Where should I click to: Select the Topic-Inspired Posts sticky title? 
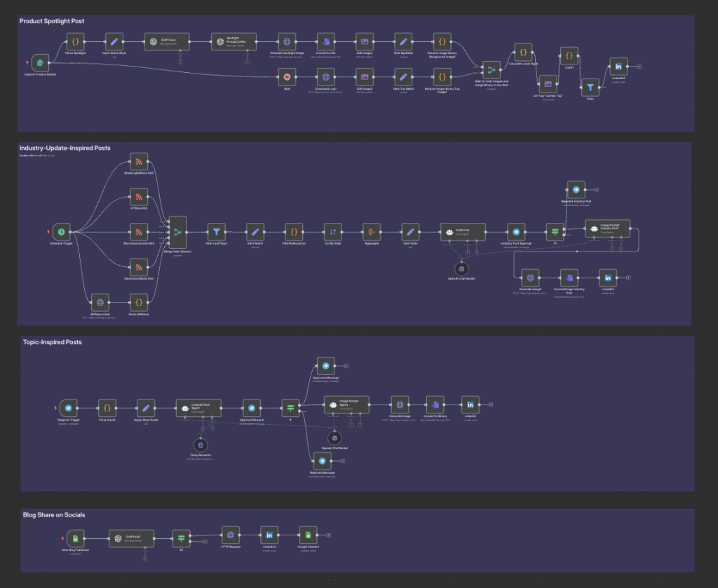pos(52,342)
